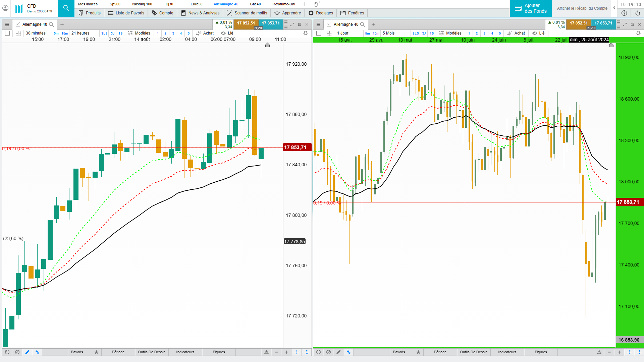Toggle Lié eye option on left chart
The image size is (644, 362).
coord(227,33)
